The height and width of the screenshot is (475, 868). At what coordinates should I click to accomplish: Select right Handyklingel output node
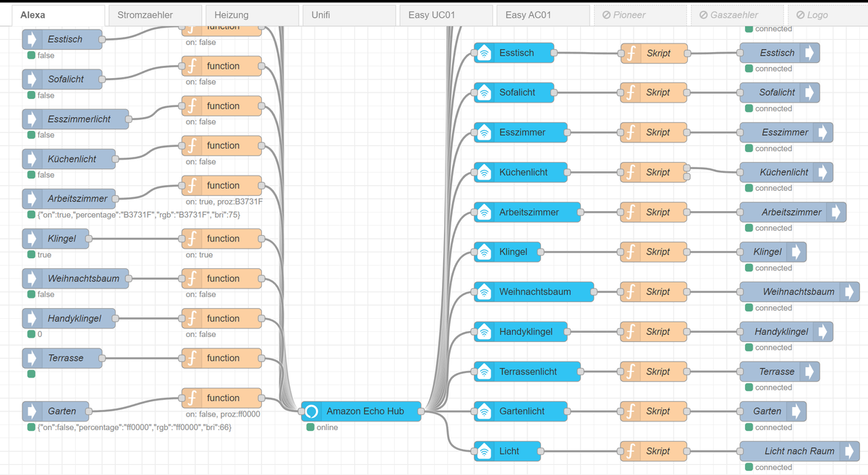tap(786, 332)
